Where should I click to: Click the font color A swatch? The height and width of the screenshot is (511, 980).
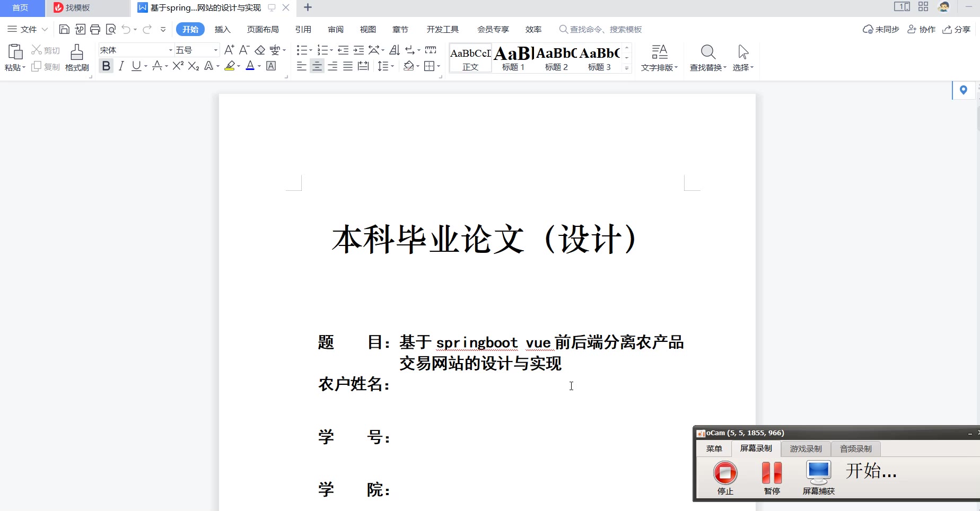(250, 66)
